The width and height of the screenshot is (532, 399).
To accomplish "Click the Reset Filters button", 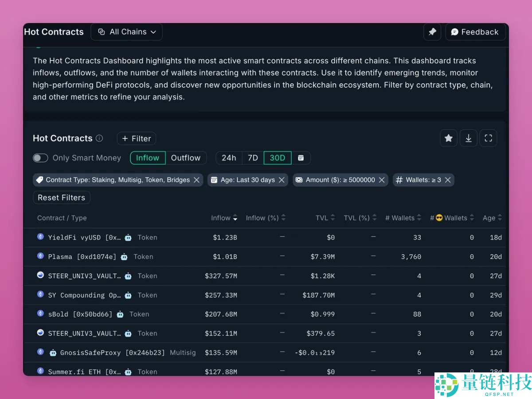I will tap(62, 198).
